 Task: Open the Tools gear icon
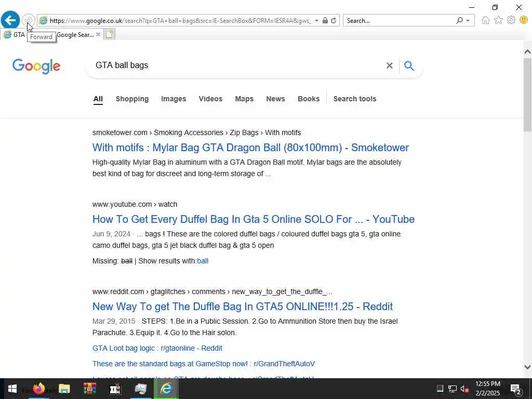tap(511, 20)
